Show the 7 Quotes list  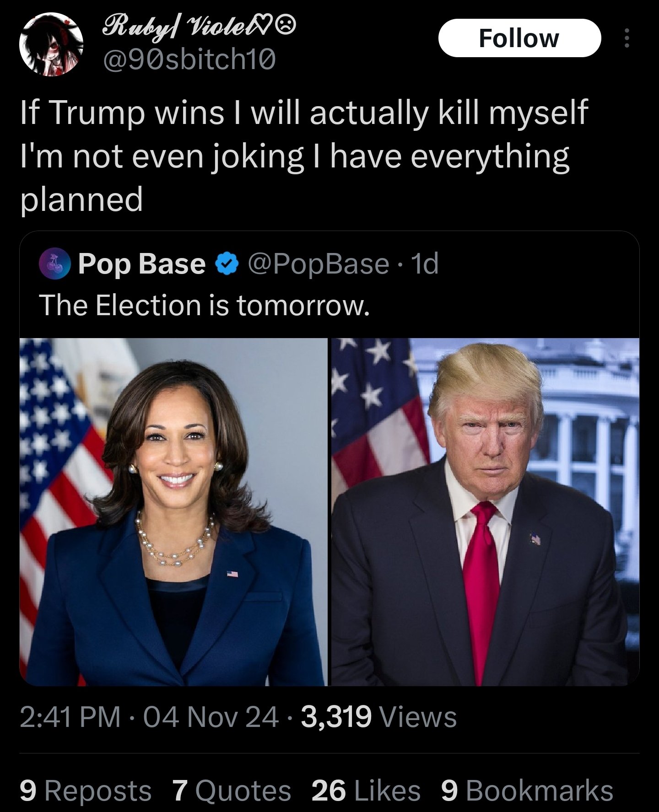[232, 791]
